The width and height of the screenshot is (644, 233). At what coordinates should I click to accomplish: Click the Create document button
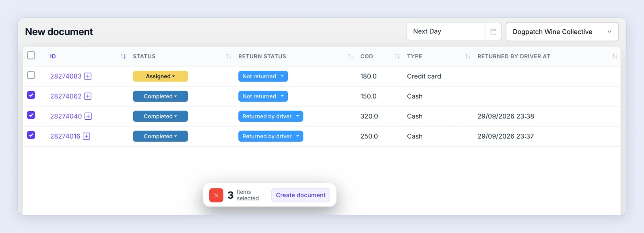point(301,195)
